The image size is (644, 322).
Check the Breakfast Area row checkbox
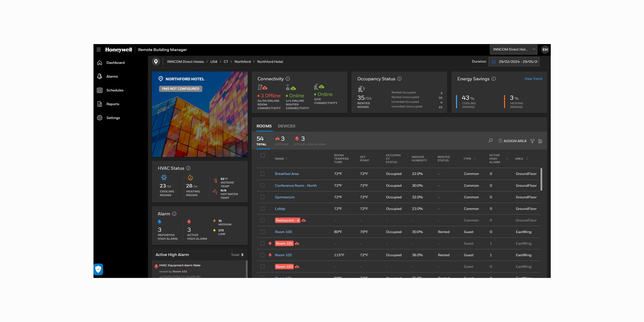click(262, 174)
